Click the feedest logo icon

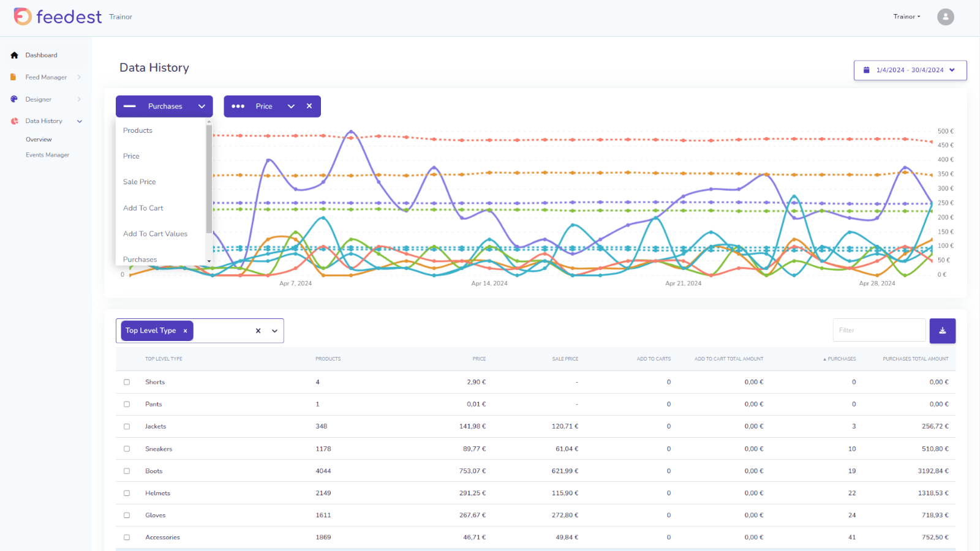pos(23,17)
